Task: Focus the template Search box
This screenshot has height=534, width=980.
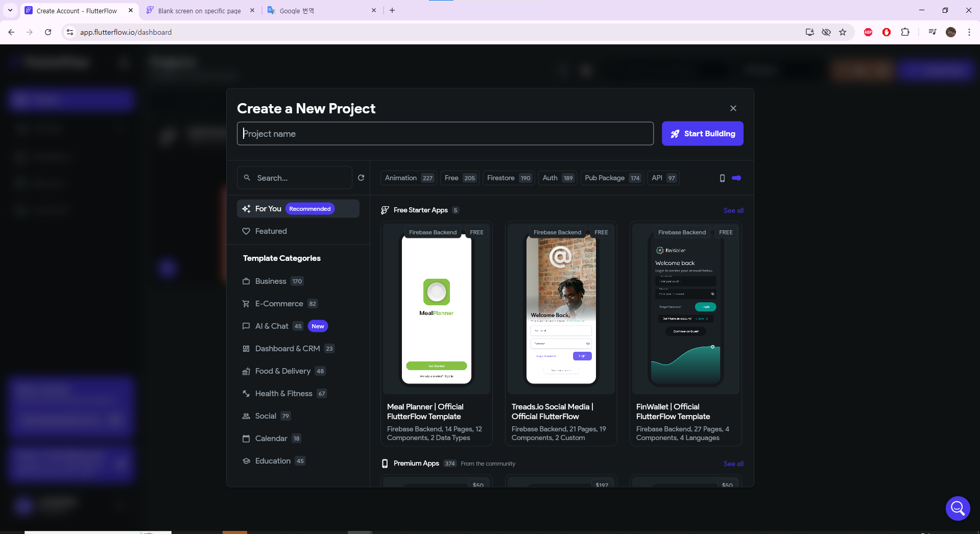Action: tap(295, 178)
